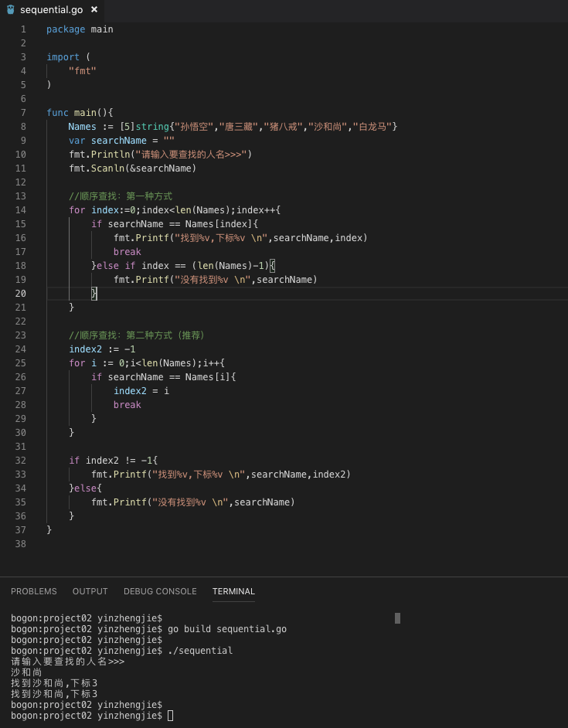The image size is (568, 728).
Task: Click 'index2 = i' assignment on line 27
Action: [141, 391]
